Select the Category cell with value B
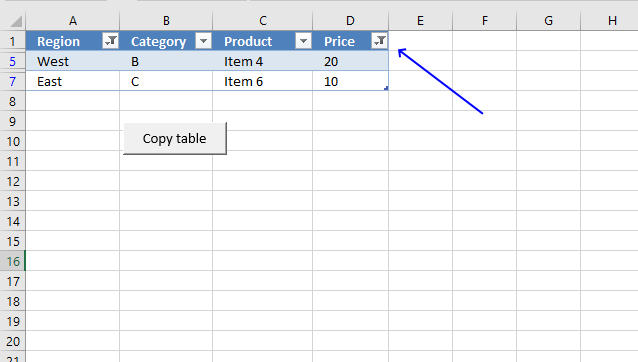 pyautogui.click(x=166, y=61)
